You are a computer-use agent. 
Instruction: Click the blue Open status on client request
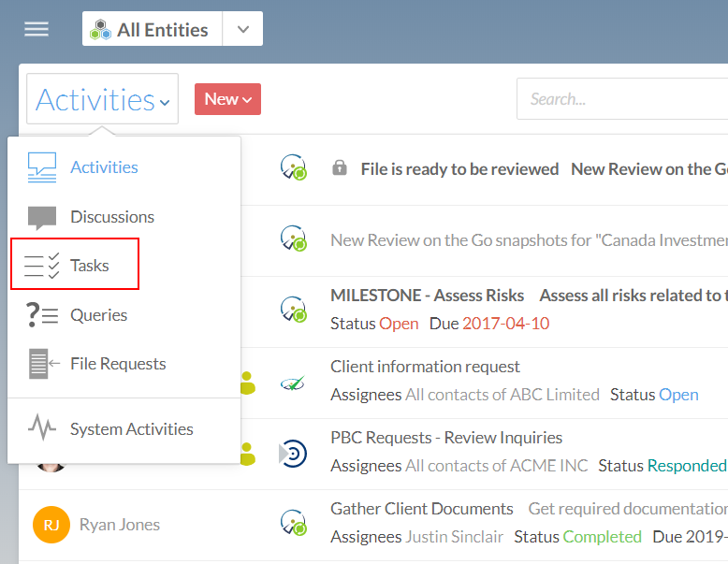pyautogui.click(x=678, y=395)
